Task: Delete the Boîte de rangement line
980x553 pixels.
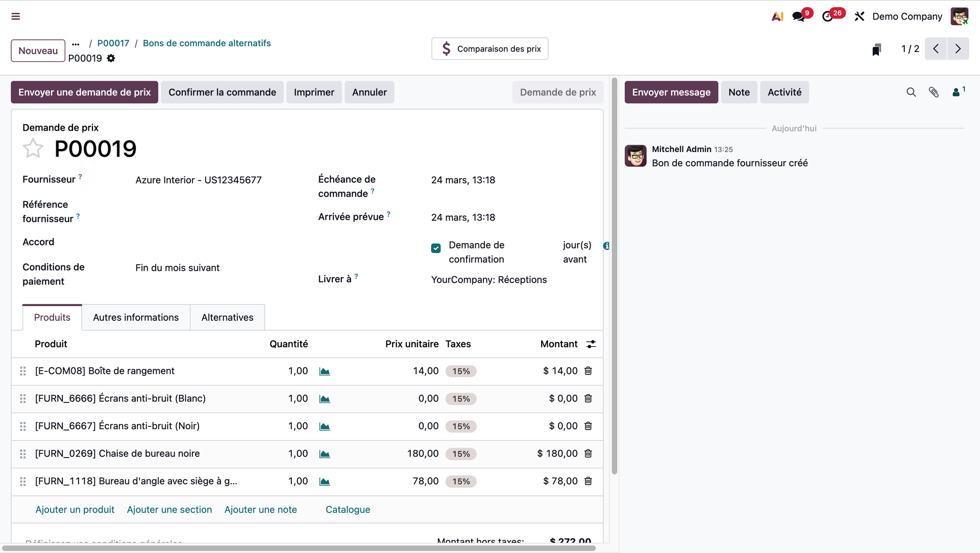Action: pyautogui.click(x=588, y=371)
